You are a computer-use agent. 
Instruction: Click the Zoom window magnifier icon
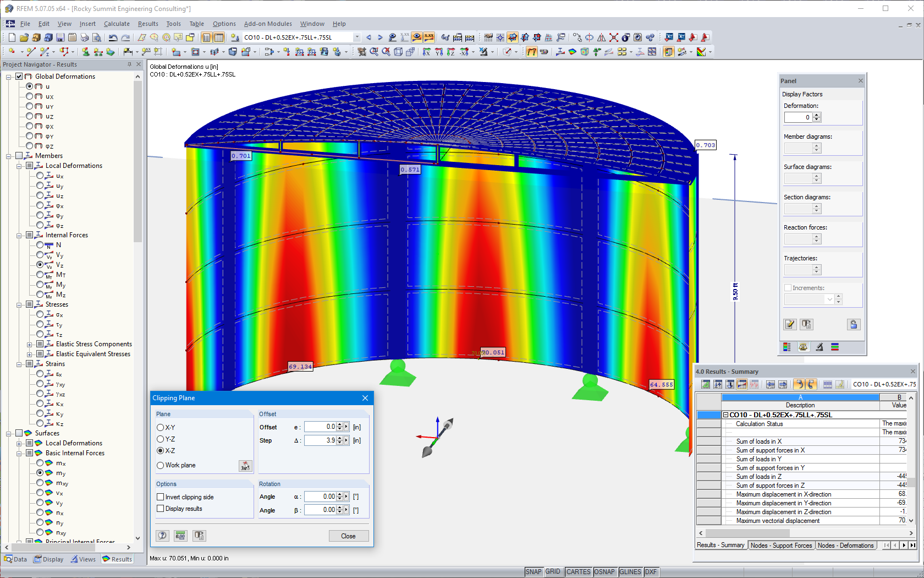374,52
